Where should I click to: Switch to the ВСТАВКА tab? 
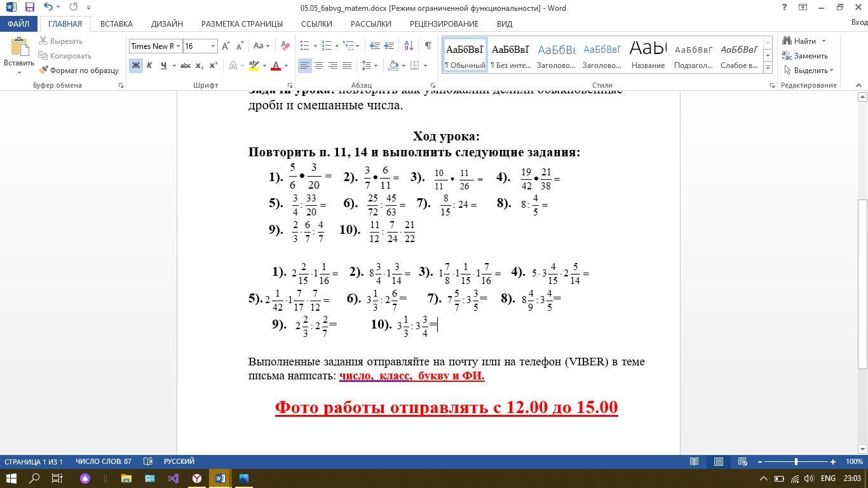coord(116,24)
